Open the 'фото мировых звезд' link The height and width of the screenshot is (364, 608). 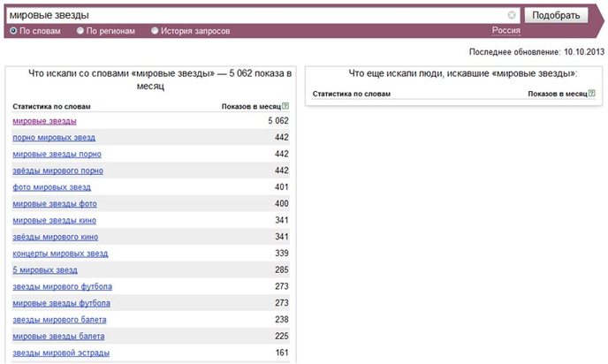(x=52, y=187)
